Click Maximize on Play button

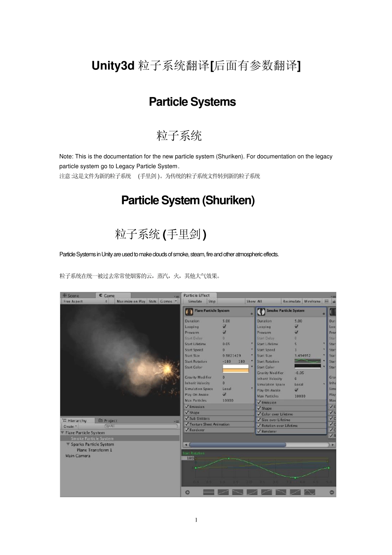pos(131,301)
